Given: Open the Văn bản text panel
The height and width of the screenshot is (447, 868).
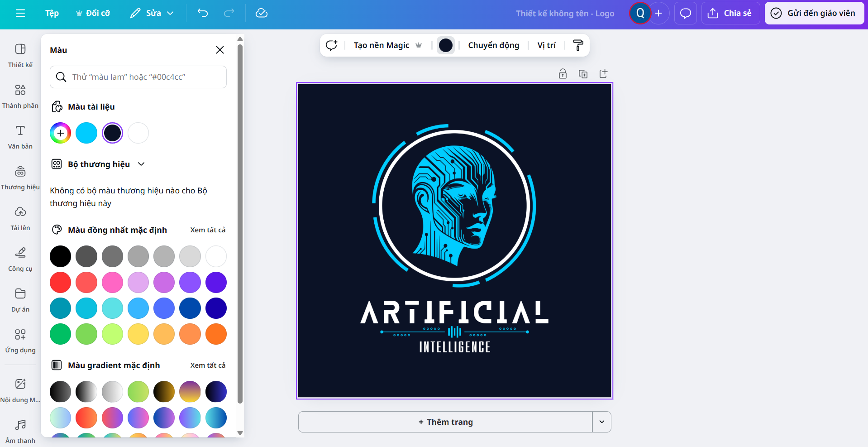Looking at the screenshot, I should [x=20, y=136].
